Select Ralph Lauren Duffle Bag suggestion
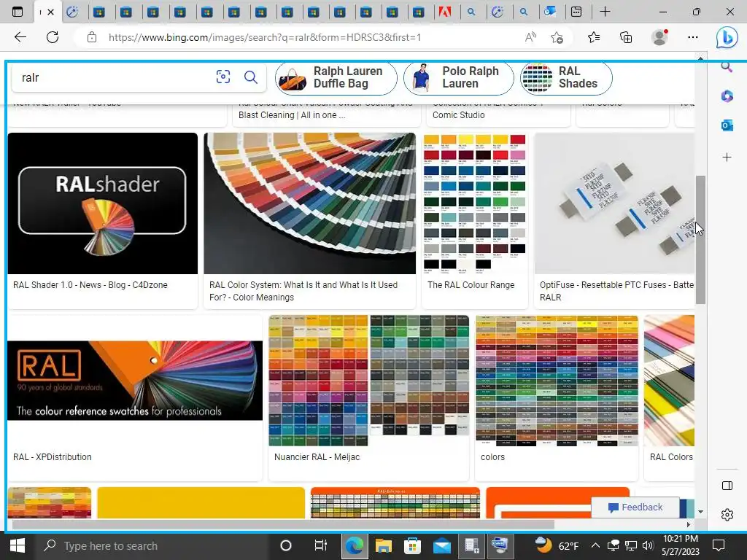Screen dimensions: 747x560 pyautogui.click(x=336, y=77)
